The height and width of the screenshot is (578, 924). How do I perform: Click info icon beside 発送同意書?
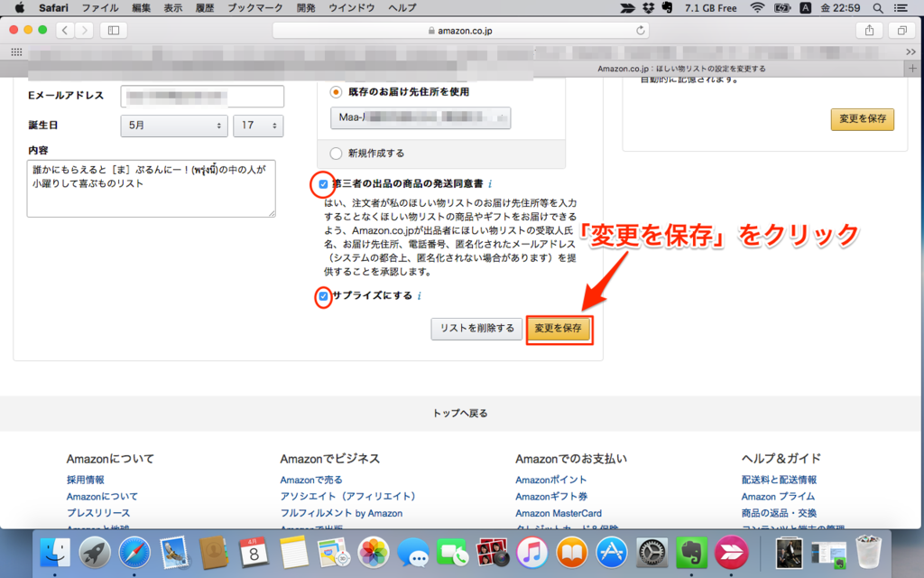point(490,184)
